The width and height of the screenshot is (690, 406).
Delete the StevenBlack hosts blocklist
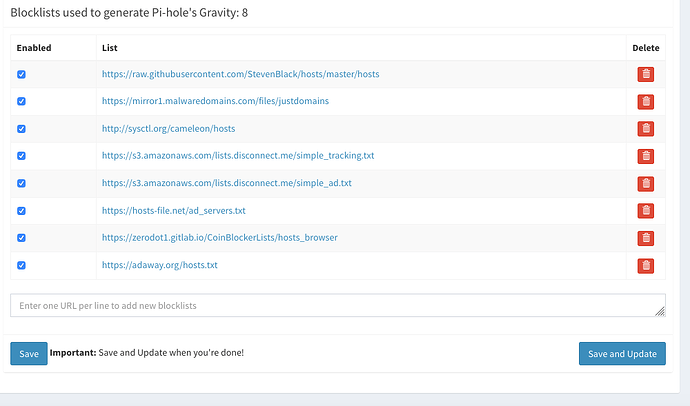tap(645, 74)
